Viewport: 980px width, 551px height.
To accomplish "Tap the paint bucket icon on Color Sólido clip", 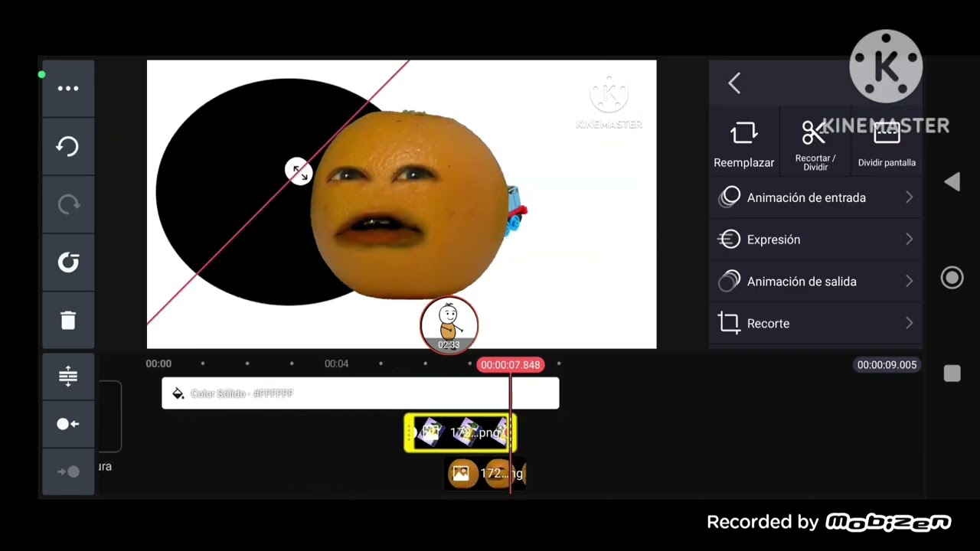I will coord(178,393).
